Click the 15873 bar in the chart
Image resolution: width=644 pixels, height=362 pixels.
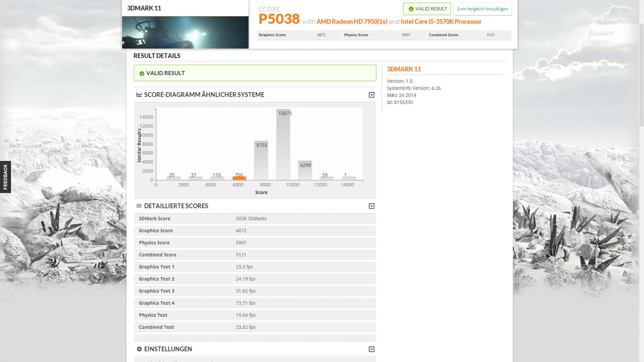(x=283, y=145)
